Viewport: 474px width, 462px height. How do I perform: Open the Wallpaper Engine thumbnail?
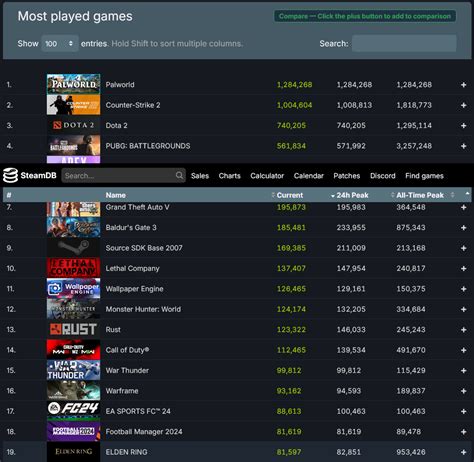point(73,288)
